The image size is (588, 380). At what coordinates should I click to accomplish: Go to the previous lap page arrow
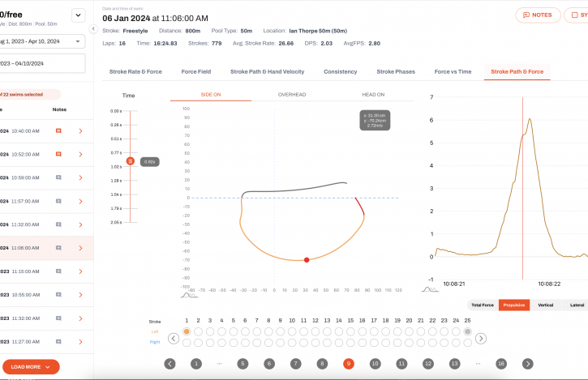pyautogui.click(x=170, y=364)
